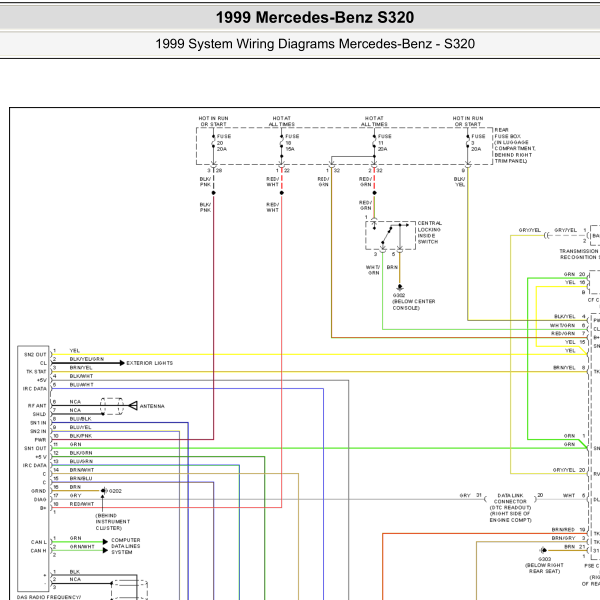Click the "BLU/GRN" wire label

81,461
